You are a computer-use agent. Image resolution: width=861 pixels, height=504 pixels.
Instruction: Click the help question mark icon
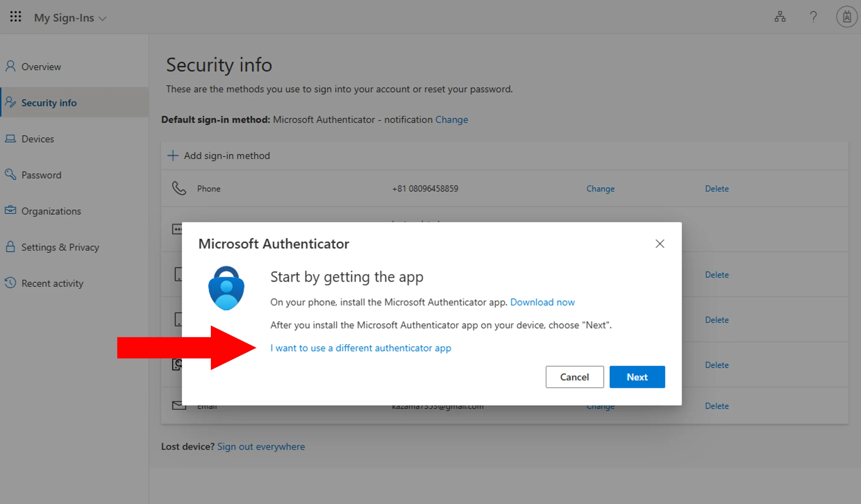tap(813, 17)
